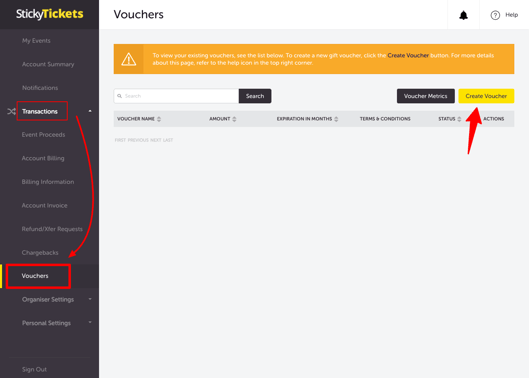Image resolution: width=529 pixels, height=378 pixels.
Task: Open Voucher Metrics
Action: pos(425,96)
